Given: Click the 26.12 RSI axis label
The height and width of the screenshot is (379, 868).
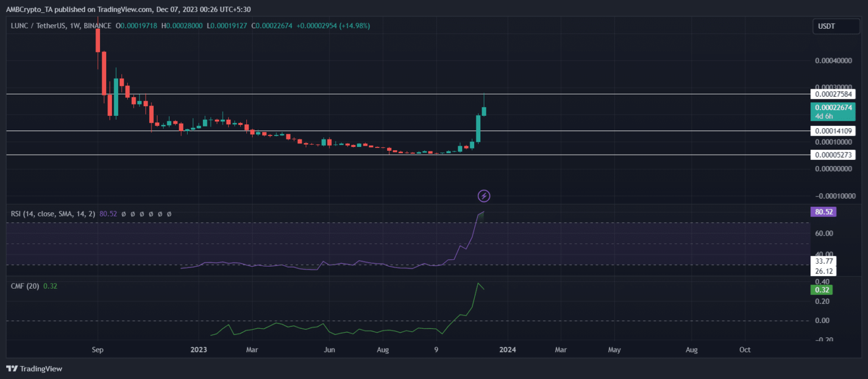Looking at the screenshot, I should pyautogui.click(x=822, y=271).
